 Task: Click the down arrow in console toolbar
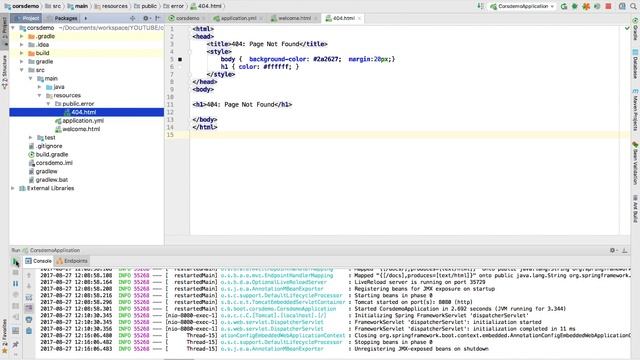tap(29, 286)
